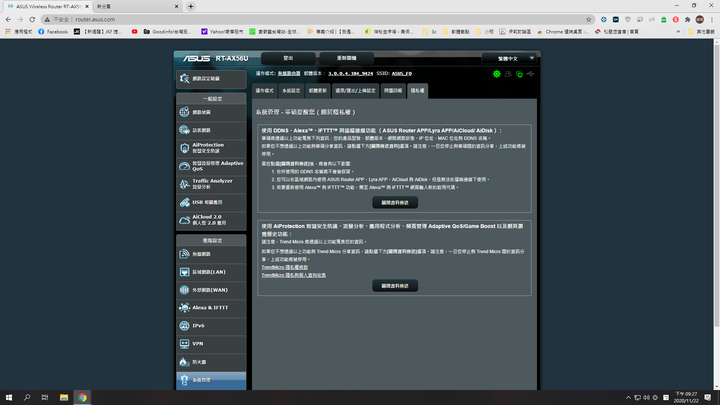Open the language selection dropdown
Viewport: 720px width, 405px height.
coord(509,58)
